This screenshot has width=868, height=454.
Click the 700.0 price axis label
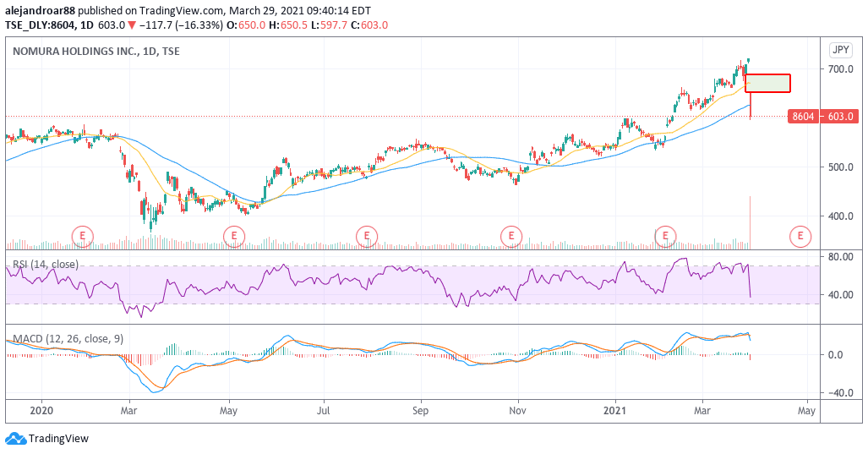(x=840, y=69)
